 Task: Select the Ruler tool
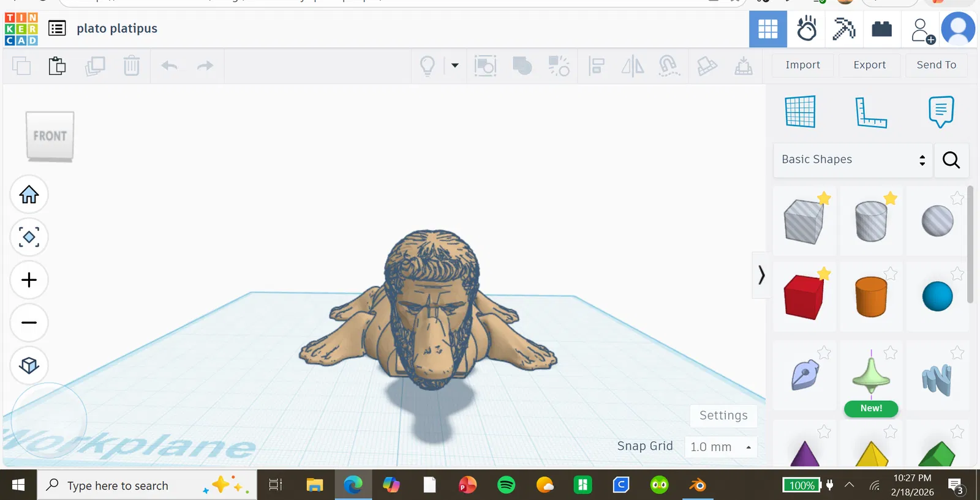click(x=870, y=112)
